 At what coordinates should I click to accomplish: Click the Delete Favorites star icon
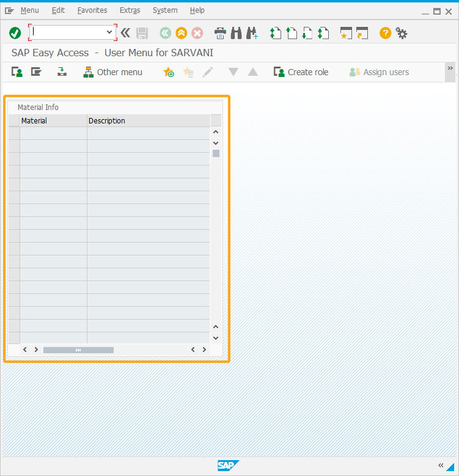point(188,72)
